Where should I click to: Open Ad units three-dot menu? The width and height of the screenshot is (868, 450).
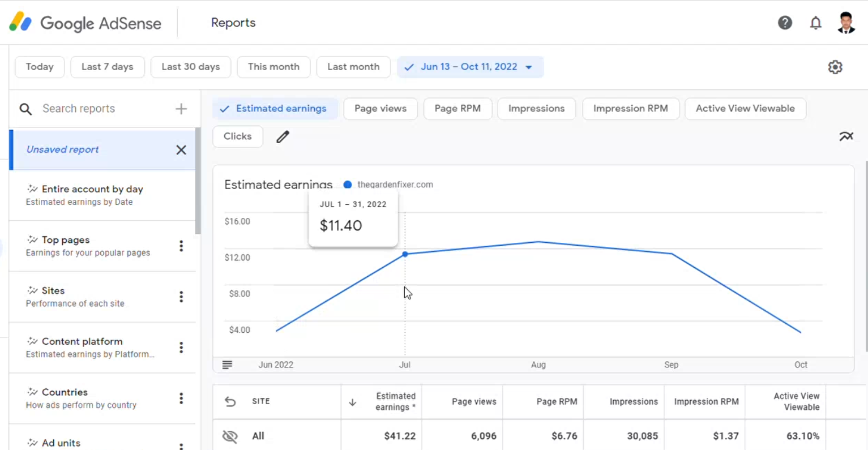pos(181,446)
